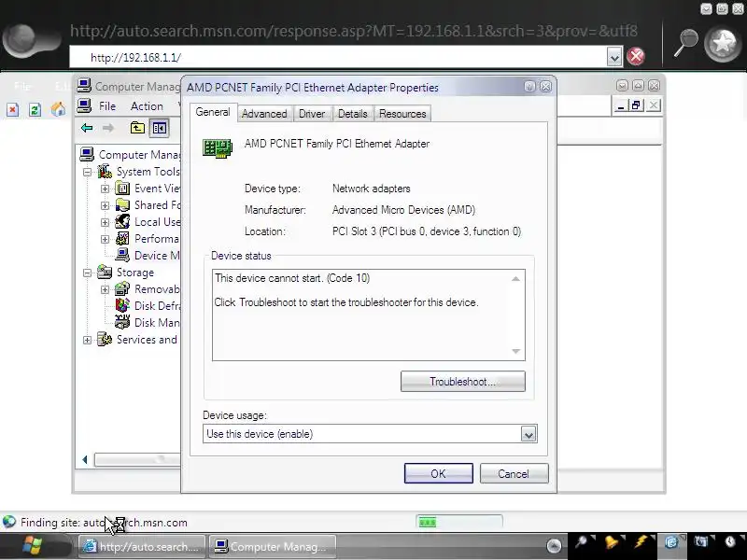Click the tree pane horizontal scrollbar track

137,459
